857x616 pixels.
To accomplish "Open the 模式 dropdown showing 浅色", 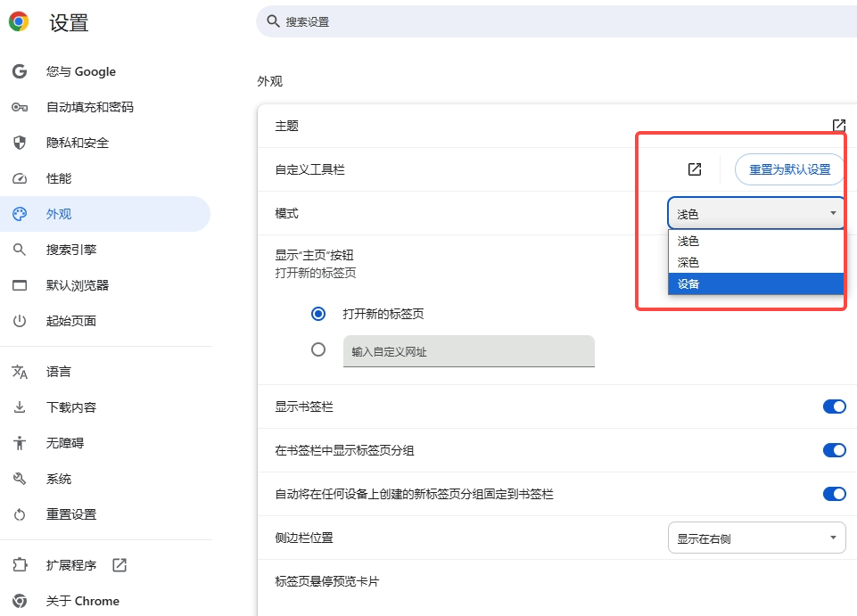I will click(x=755, y=213).
